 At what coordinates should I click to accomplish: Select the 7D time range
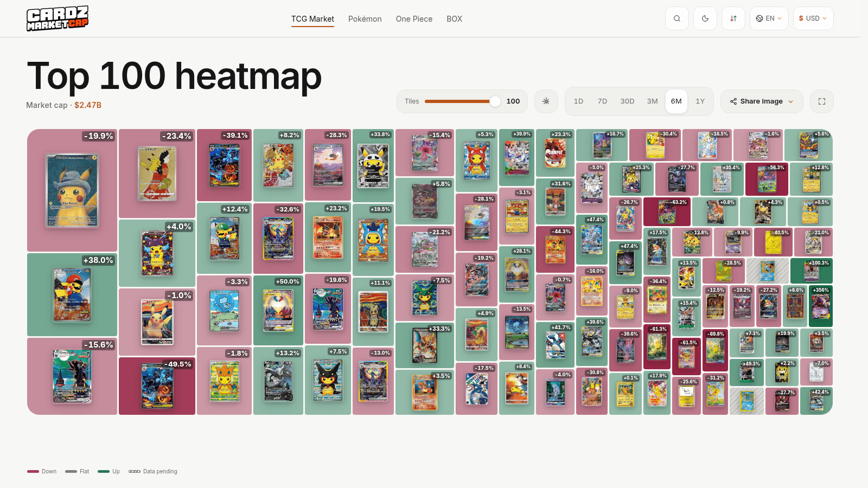click(x=603, y=101)
